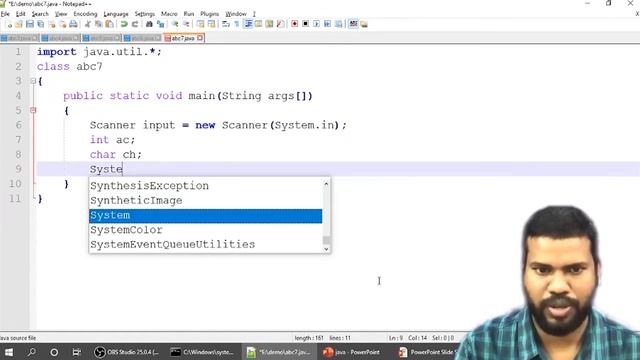Open the Plugins menu
This screenshot has height=360, width=640.
pos(209,14)
